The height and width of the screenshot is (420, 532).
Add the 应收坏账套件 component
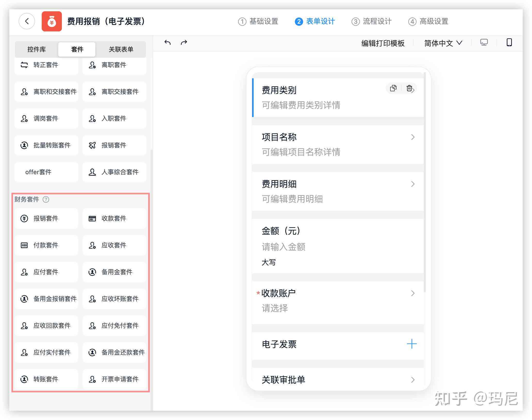[114, 299]
